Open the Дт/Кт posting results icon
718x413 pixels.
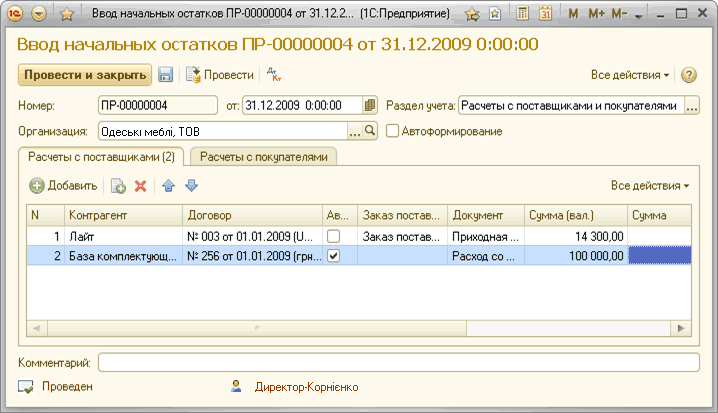coord(270,75)
